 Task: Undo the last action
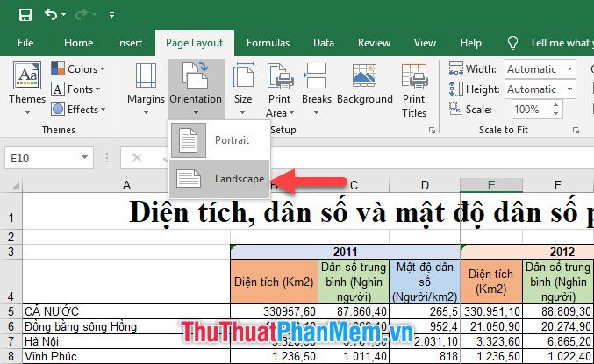(x=51, y=14)
